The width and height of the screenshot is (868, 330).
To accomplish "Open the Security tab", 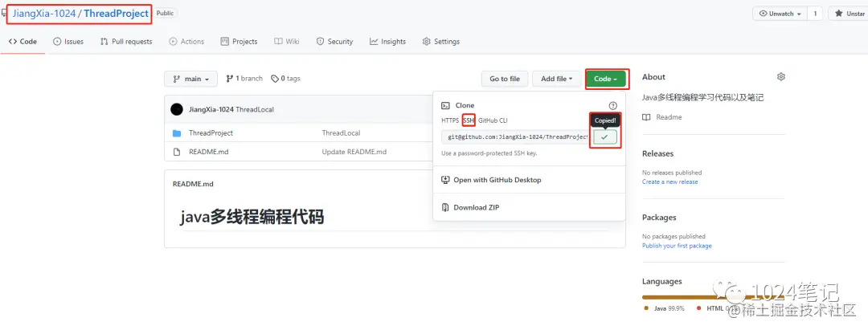I will click(x=334, y=42).
